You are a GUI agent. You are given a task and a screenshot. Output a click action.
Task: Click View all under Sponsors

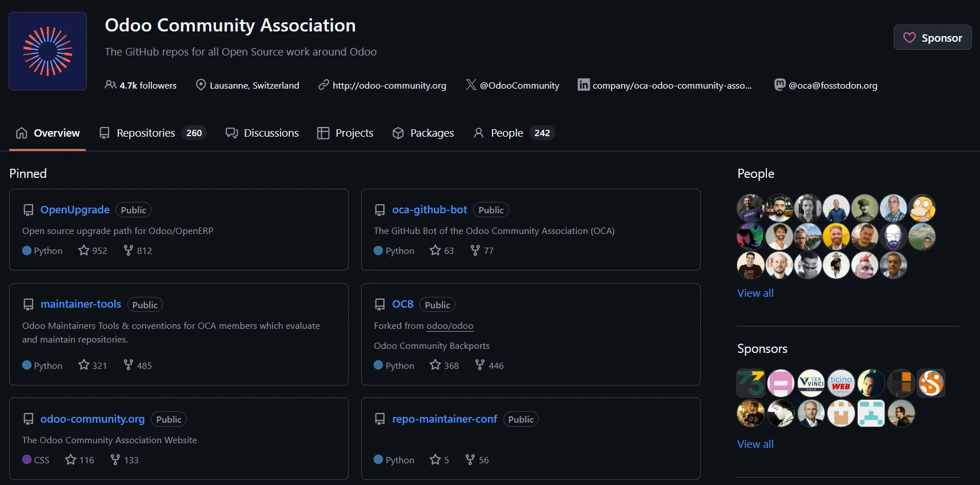pos(755,444)
